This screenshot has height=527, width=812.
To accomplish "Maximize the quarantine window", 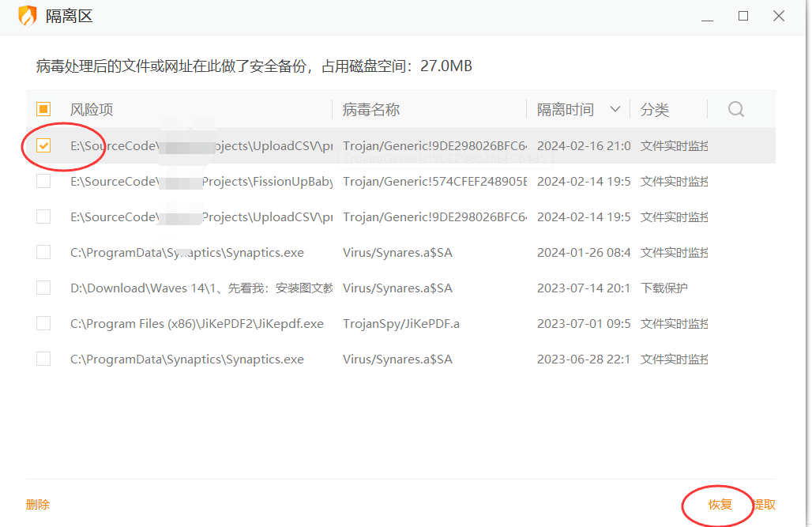I will [x=743, y=17].
